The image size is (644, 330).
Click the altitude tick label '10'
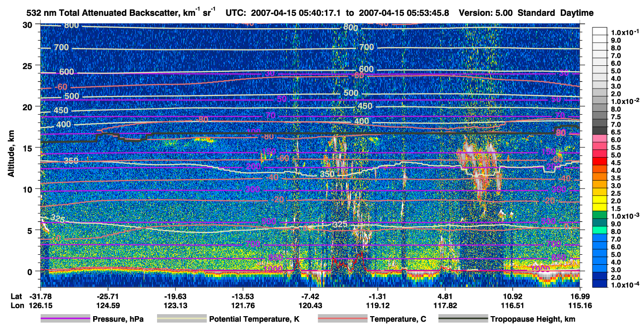[x=29, y=189]
